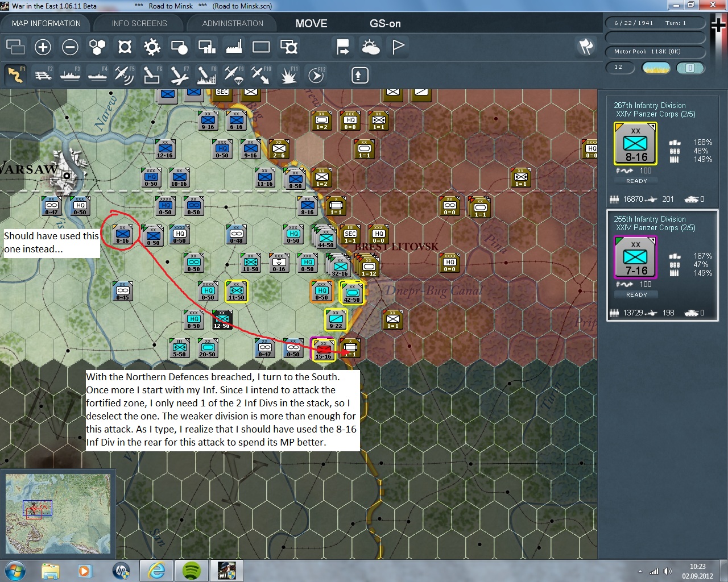
Task: Click the overlapping windows map view icon
Action: point(15,47)
